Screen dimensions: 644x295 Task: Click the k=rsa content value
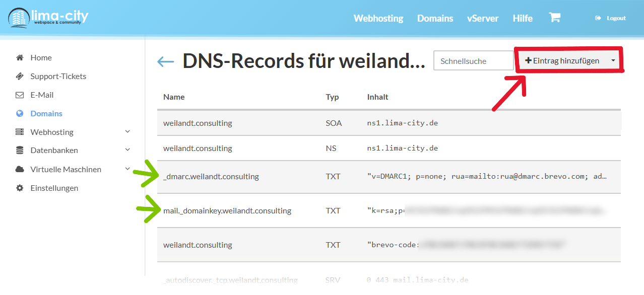(487, 210)
